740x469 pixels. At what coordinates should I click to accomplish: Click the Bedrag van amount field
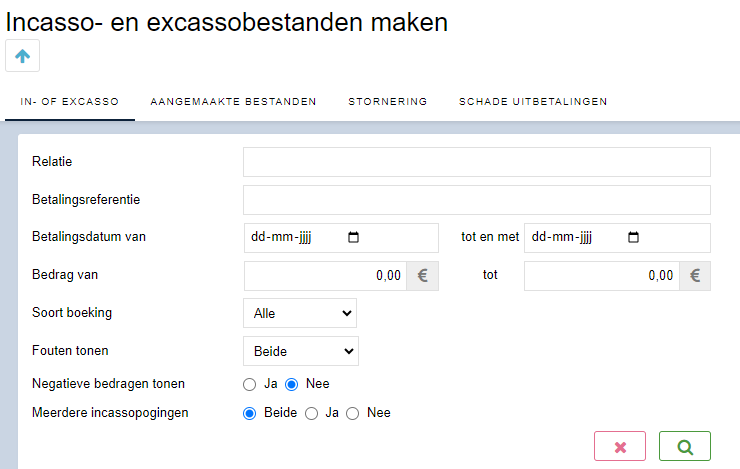point(325,276)
